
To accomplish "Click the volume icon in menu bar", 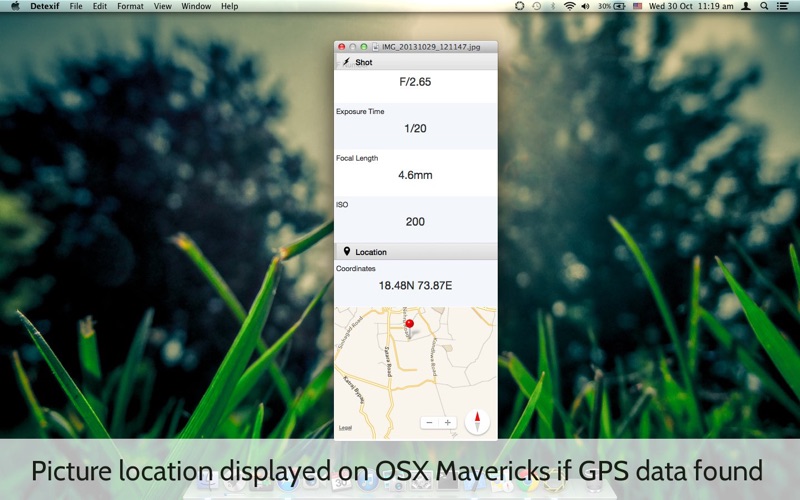I will 586,6.
